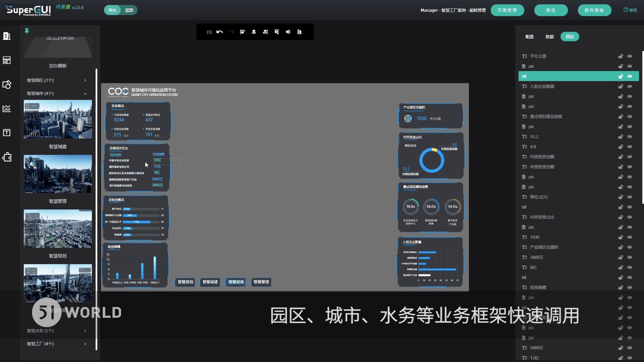Screen dimensions: 644x362
Task: Align selected elements to horizontal center
Action: pyautogui.click(x=254, y=32)
